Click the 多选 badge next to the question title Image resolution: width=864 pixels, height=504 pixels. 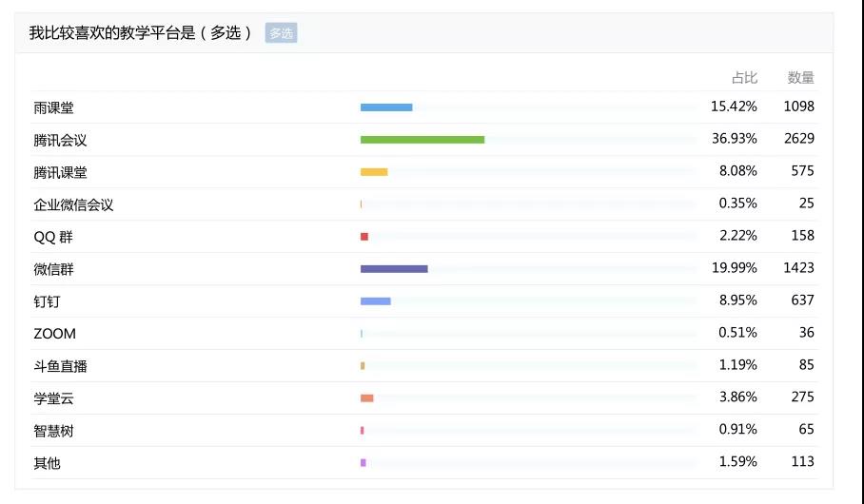coord(281,33)
